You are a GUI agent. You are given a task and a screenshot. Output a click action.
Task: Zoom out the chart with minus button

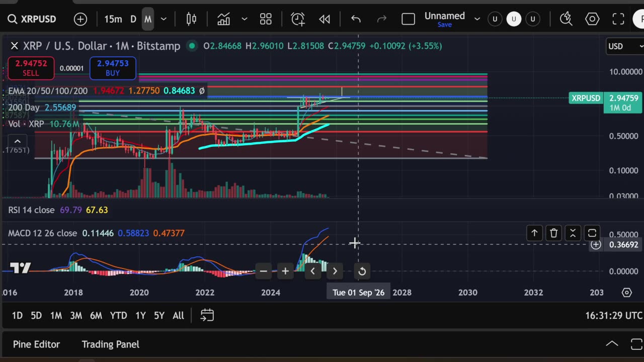click(263, 271)
